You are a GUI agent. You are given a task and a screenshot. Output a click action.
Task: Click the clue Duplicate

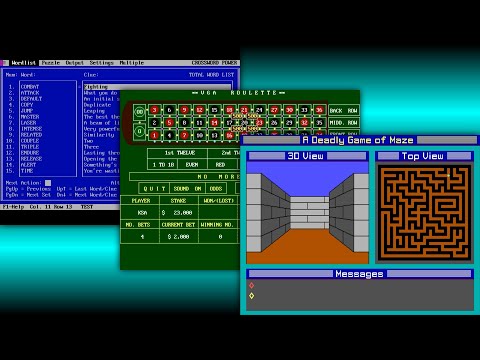(x=97, y=105)
